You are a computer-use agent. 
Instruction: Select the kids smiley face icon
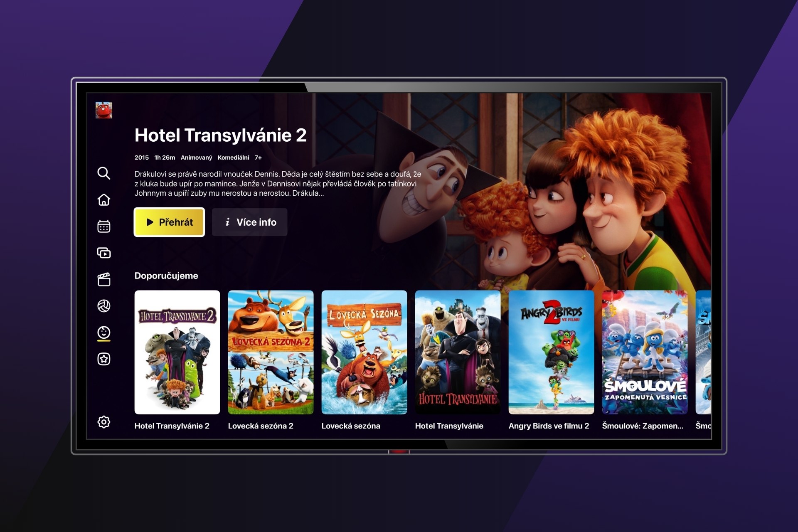pyautogui.click(x=103, y=332)
